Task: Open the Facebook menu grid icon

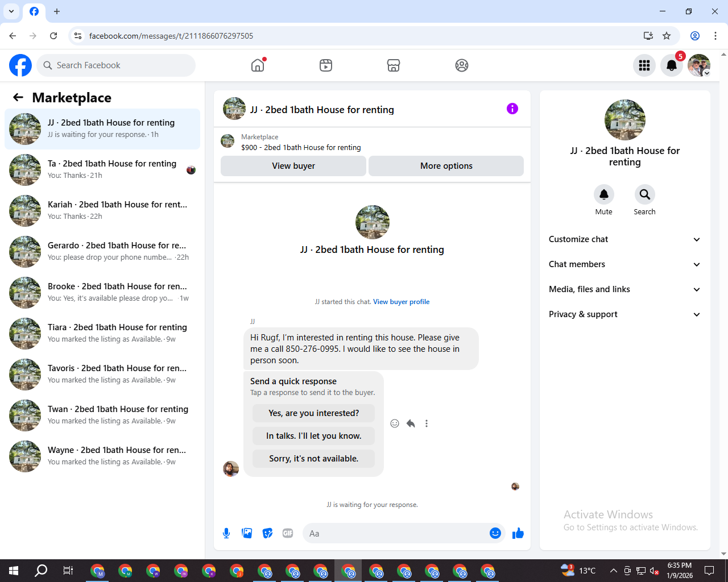Action: 644,65
